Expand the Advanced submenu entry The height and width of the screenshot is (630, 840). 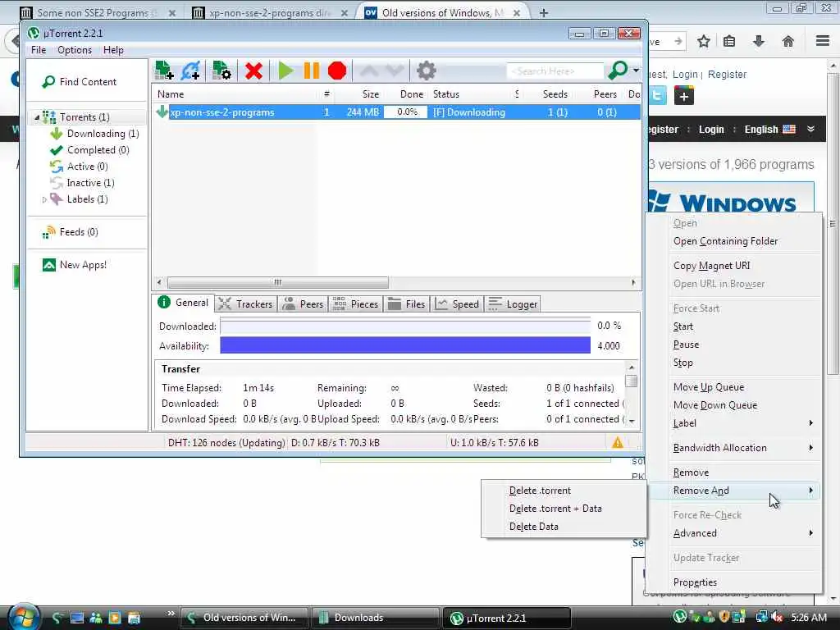(x=734, y=533)
